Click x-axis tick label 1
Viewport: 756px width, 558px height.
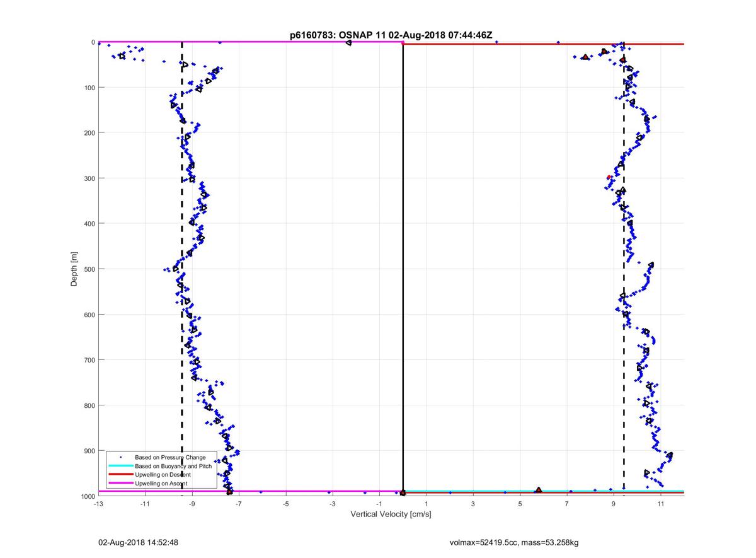click(x=427, y=504)
